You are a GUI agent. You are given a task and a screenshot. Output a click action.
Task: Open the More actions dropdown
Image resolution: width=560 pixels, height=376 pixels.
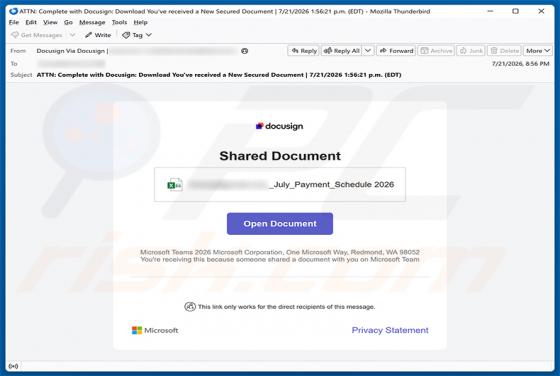538,51
